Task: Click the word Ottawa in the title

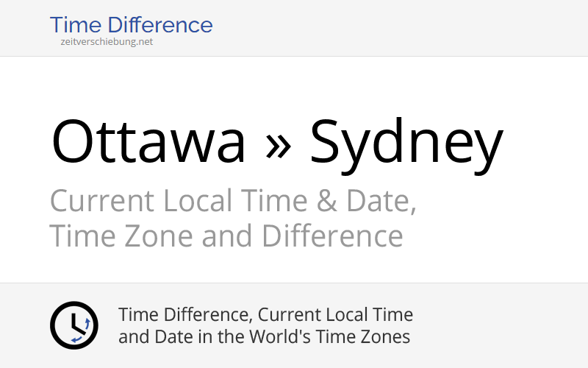Action: 148,141
